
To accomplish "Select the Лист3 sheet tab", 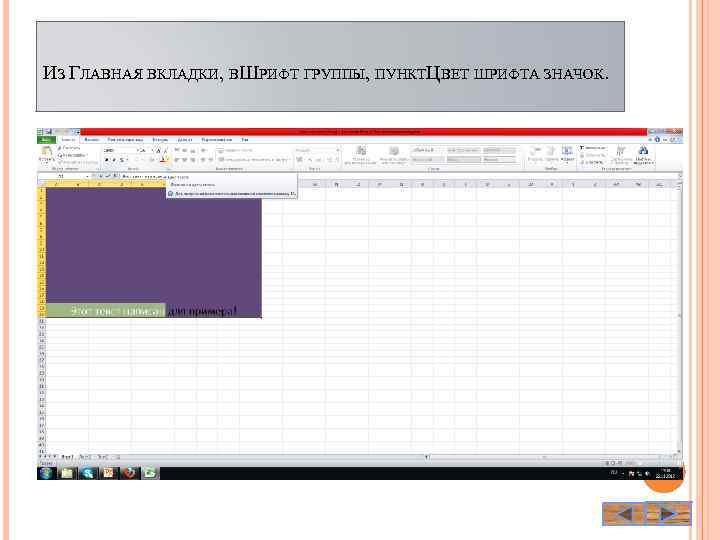I will (x=103, y=457).
